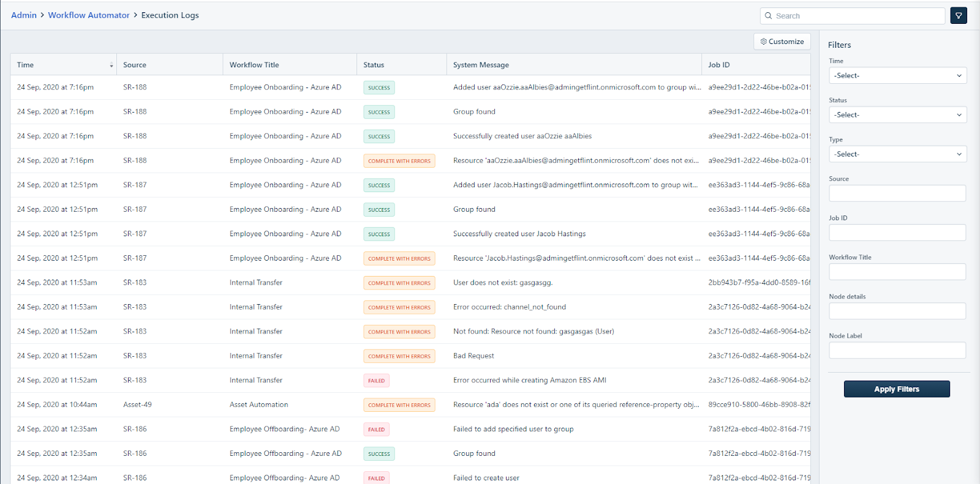
Task: Click Job ID 2bb943b7-f95a-4dd0 cell
Action: coord(759,283)
